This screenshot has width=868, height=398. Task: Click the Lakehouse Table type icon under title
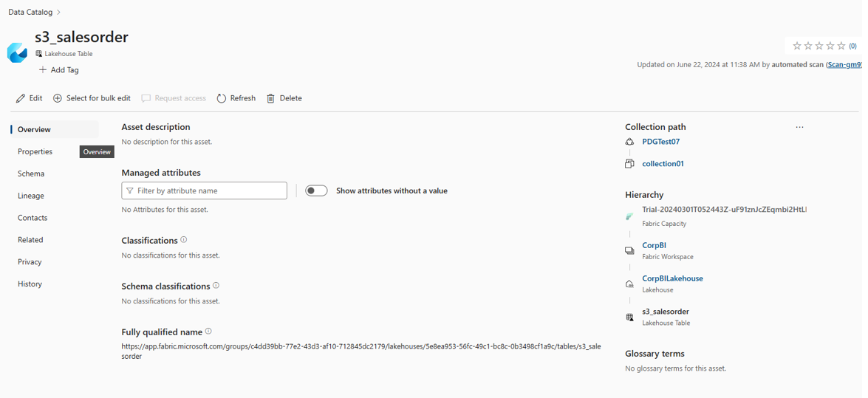click(x=38, y=54)
